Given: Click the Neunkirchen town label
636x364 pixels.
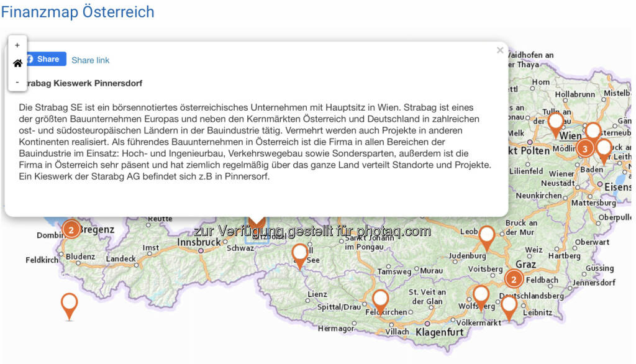Looking at the screenshot, I should [x=538, y=196].
